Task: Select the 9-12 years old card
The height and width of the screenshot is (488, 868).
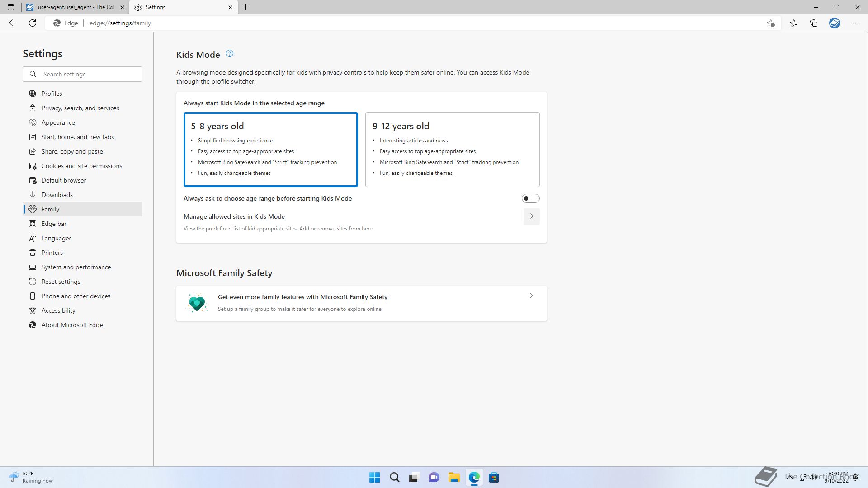Action: [452, 150]
